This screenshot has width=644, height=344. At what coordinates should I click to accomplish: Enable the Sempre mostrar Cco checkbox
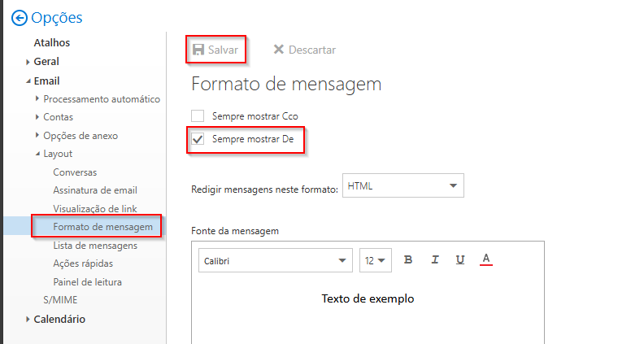(198, 116)
